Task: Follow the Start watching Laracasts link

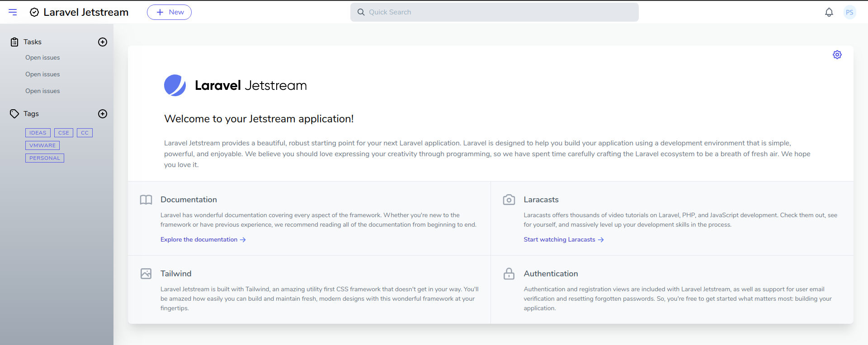Action: [564, 240]
